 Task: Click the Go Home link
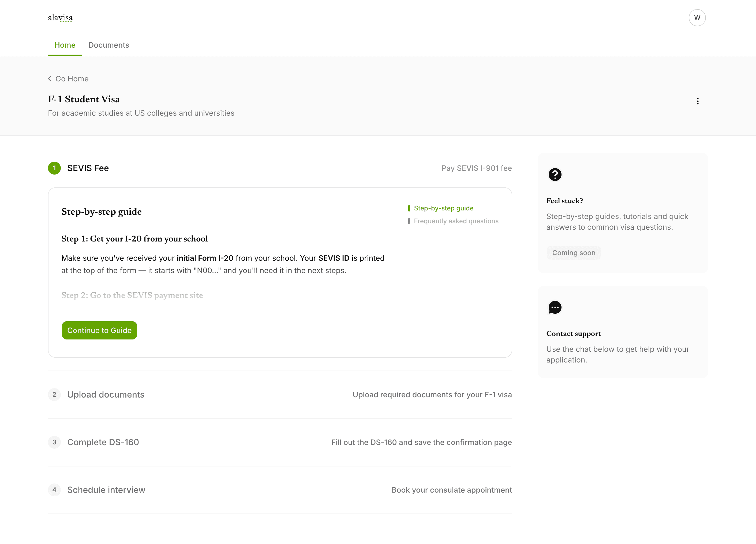[72, 79]
